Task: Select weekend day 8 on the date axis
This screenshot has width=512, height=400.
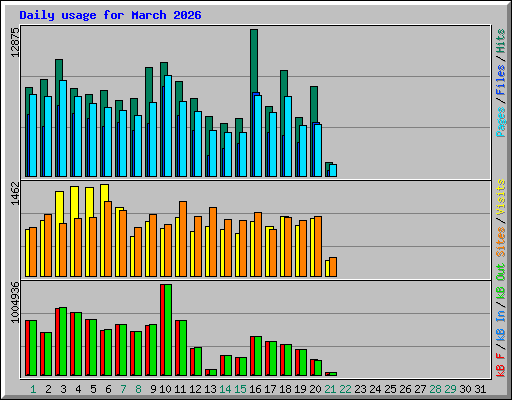Action: tap(138, 389)
